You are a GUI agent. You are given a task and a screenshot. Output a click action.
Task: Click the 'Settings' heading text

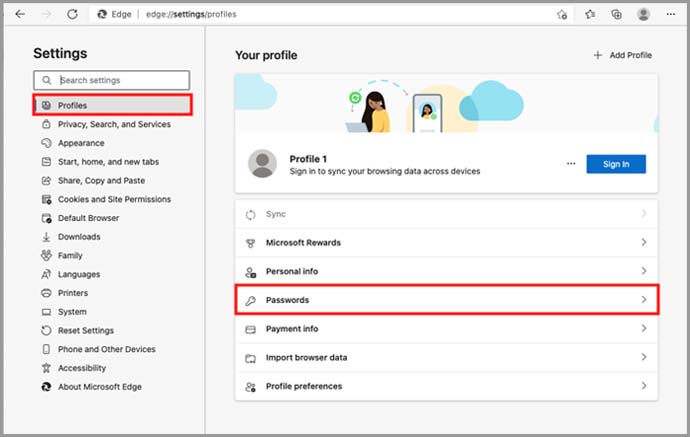click(60, 53)
